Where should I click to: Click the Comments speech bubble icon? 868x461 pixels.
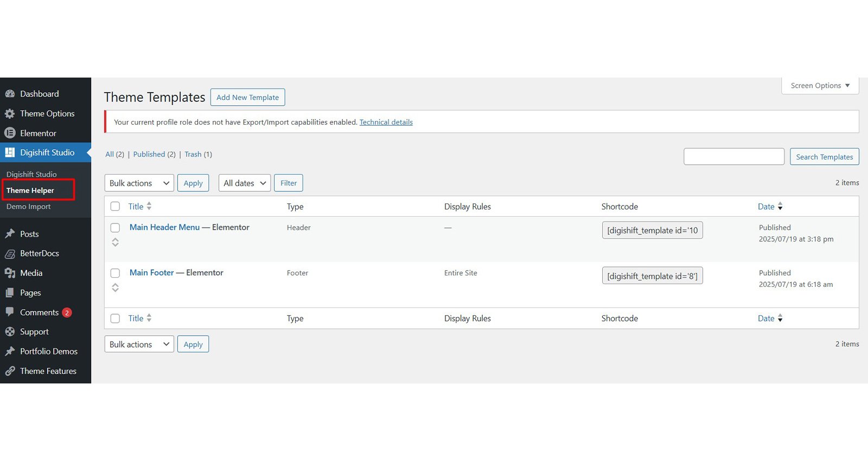(10, 312)
